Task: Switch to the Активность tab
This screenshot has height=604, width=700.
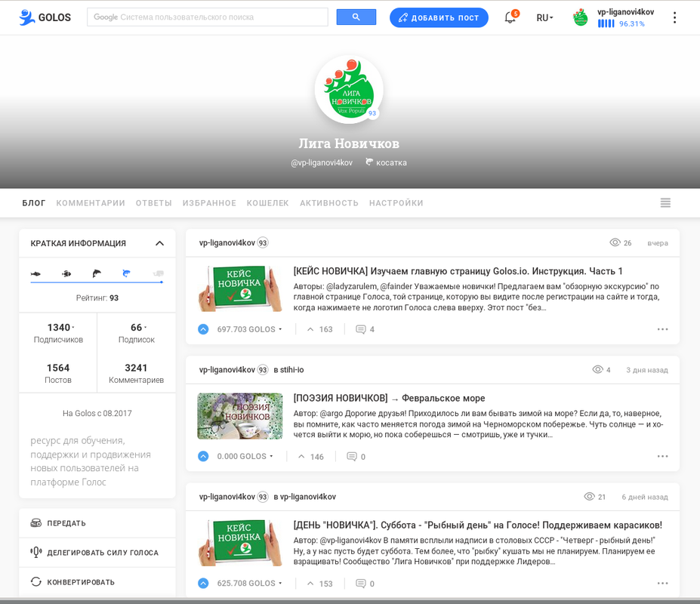Action: point(329,203)
